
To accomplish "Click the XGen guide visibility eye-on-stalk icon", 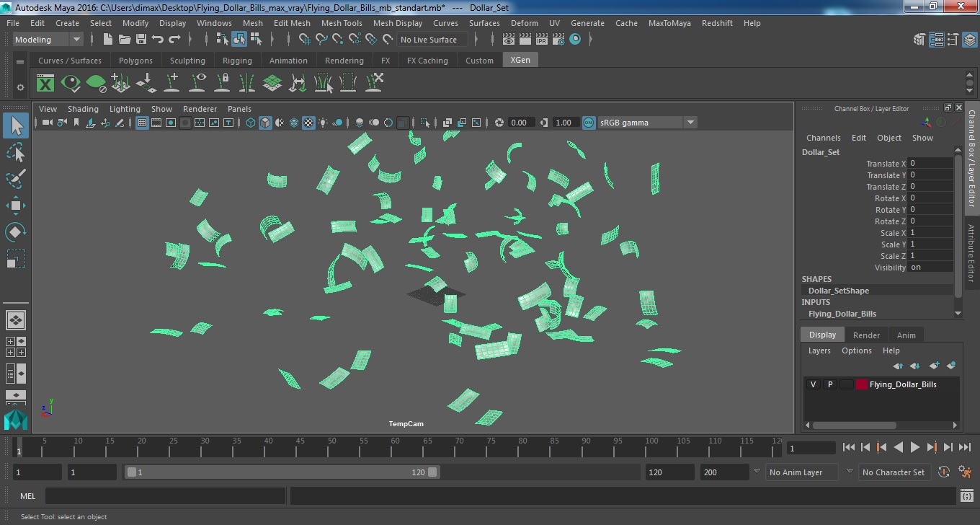I will [197, 83].
